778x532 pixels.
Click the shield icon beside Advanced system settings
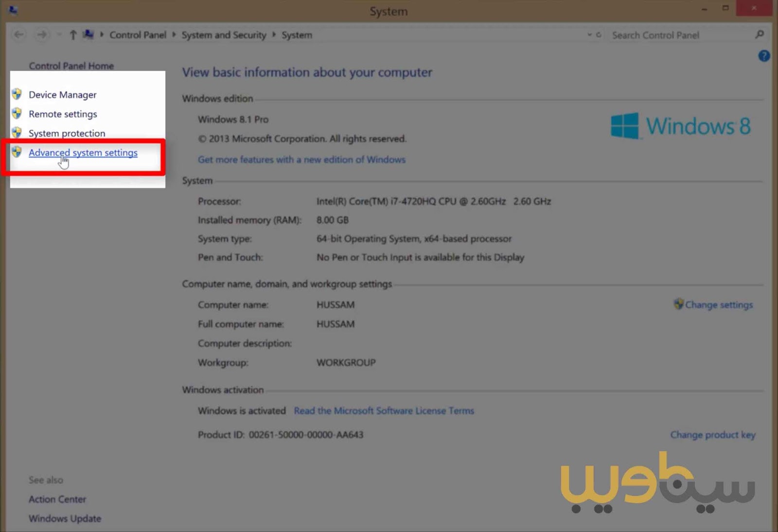tap(17, 152)
